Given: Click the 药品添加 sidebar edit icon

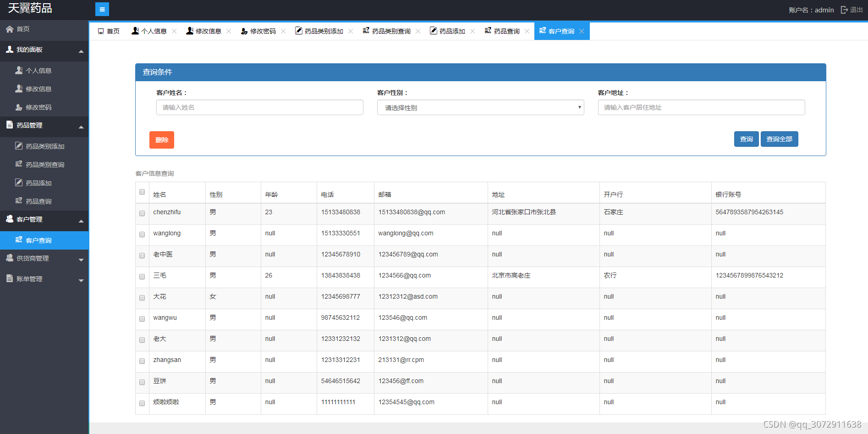Looking at the screenshot, I should point(19,183).
